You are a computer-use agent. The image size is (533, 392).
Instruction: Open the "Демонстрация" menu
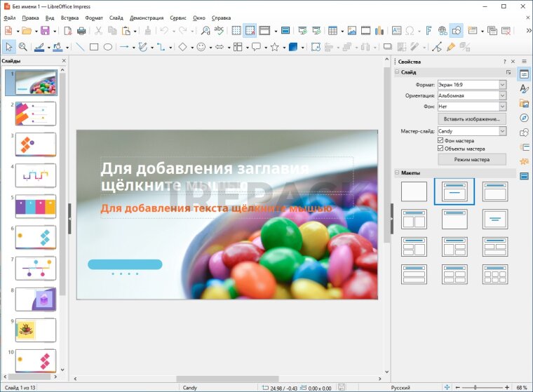pos(147,18)
